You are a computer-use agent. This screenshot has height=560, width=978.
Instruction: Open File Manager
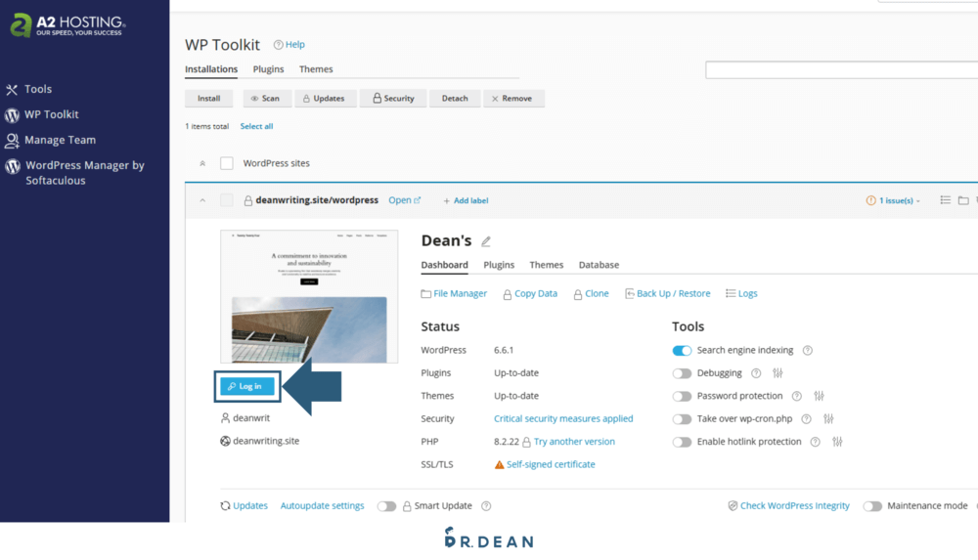click(454, 294)
